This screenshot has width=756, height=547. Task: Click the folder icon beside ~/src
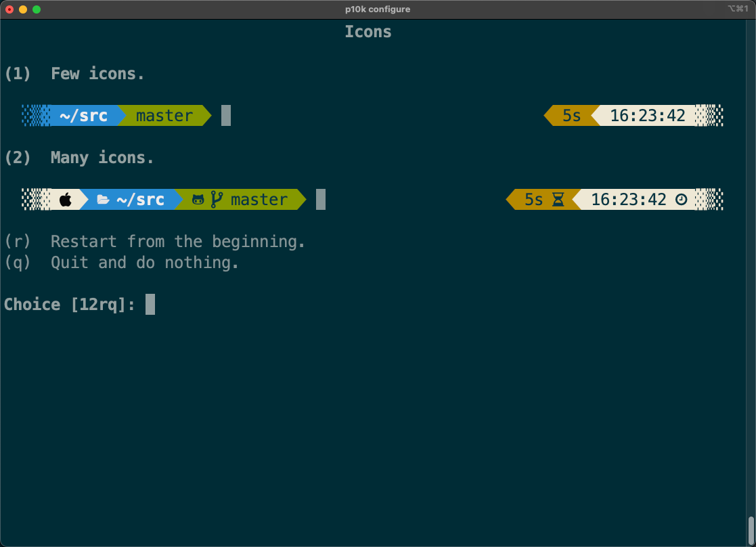click(103, 200)
